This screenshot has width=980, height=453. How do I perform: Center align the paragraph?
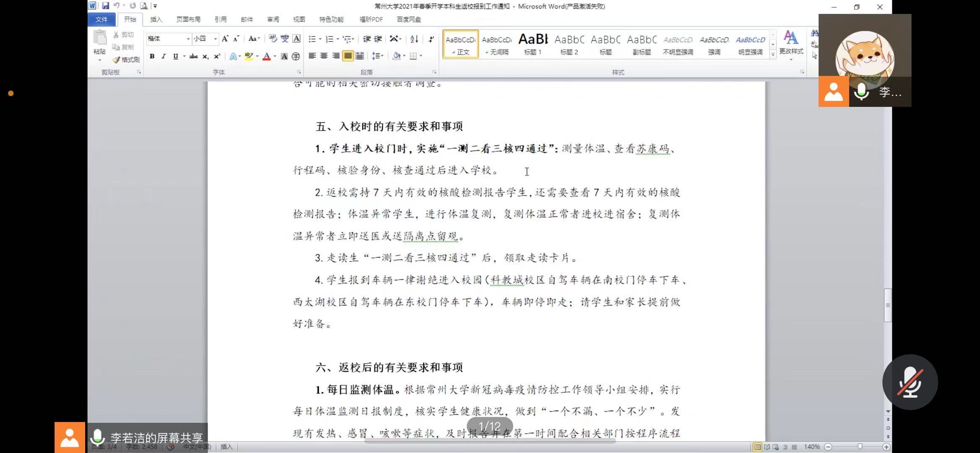point(324,56)
